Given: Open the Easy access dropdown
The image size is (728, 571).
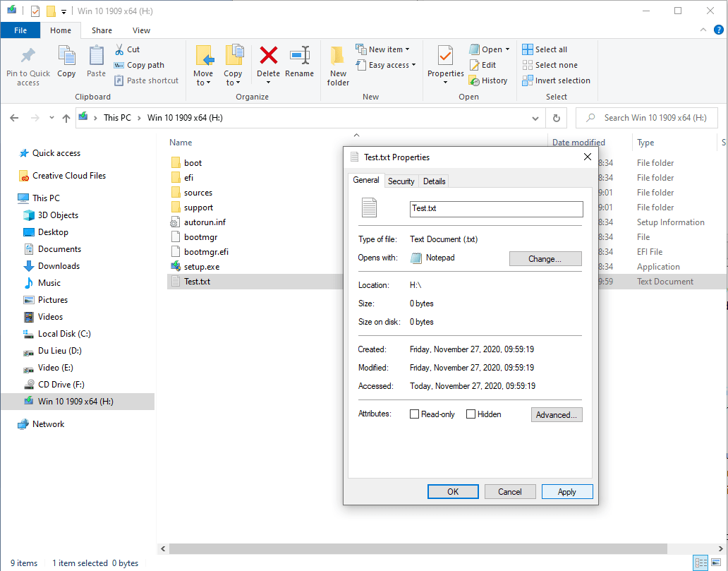Looking at the screenshot, I should coord(385,65).
